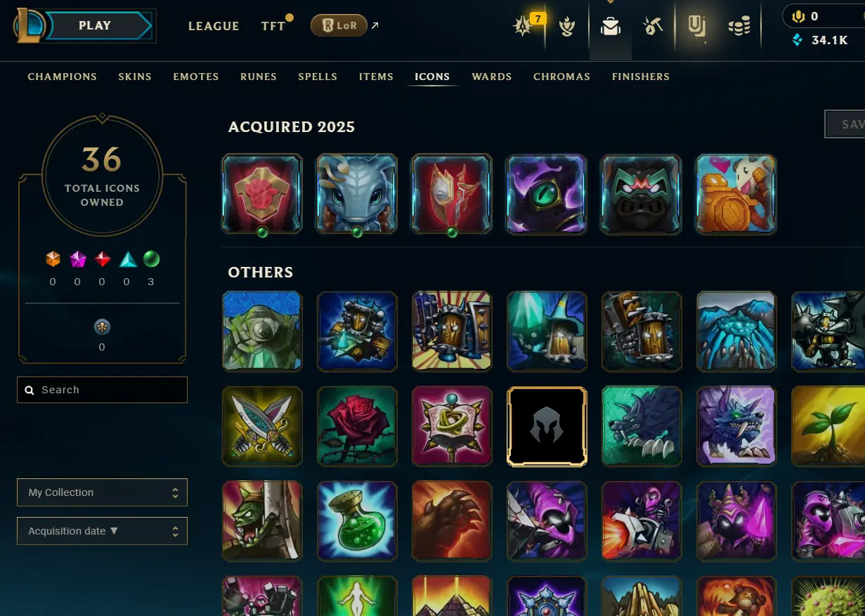Screen dimensions: 865x616
Task: Open the My Collection dropdown
Action: 102,492
